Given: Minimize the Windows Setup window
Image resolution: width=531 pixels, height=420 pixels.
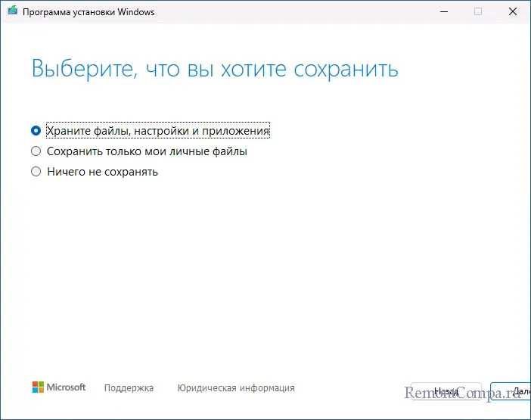Looking at the screenshot, I should click(444, 11).
